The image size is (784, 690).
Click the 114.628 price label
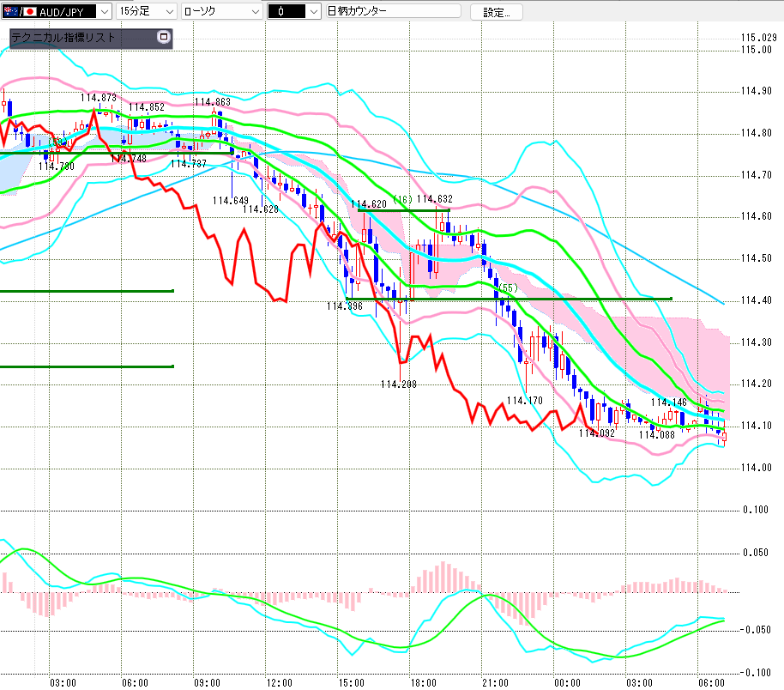(x=261, y=209)
